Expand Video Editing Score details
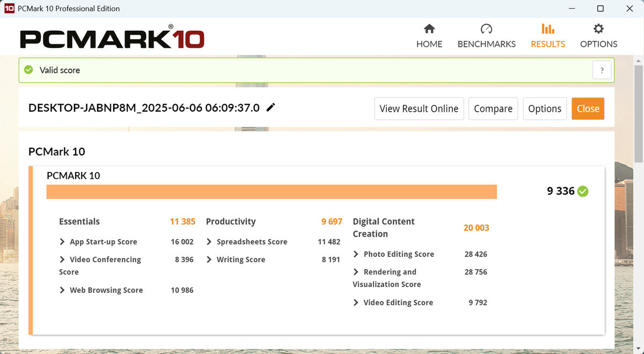 pyautogui.click(x=356, y=302)
